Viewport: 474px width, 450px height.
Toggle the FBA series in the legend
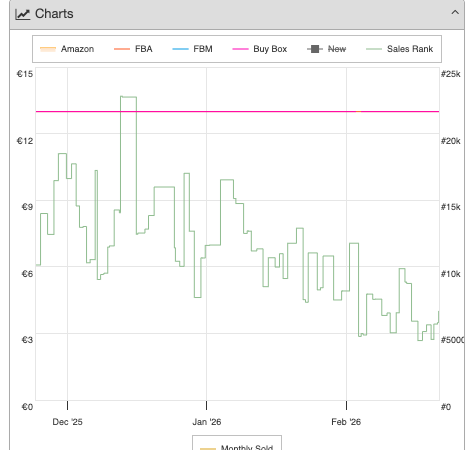(x=133, y=49)
